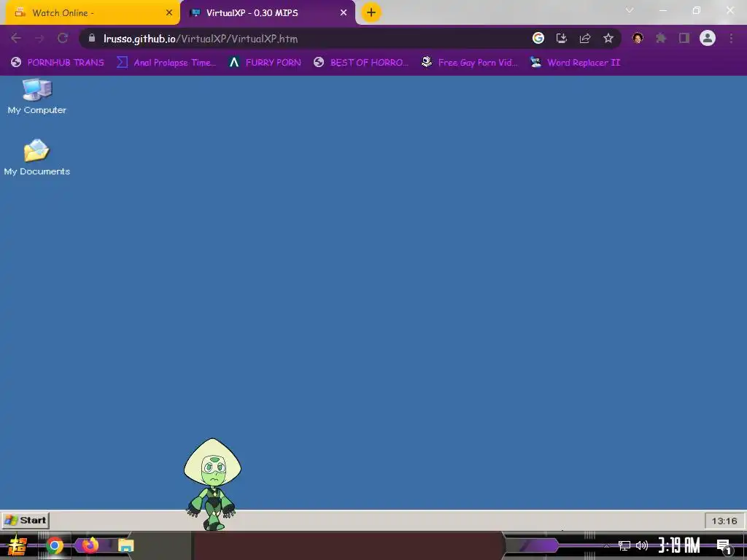Open File Explorer from the host taskbar

pyautogui.click(x=125, y=545)
